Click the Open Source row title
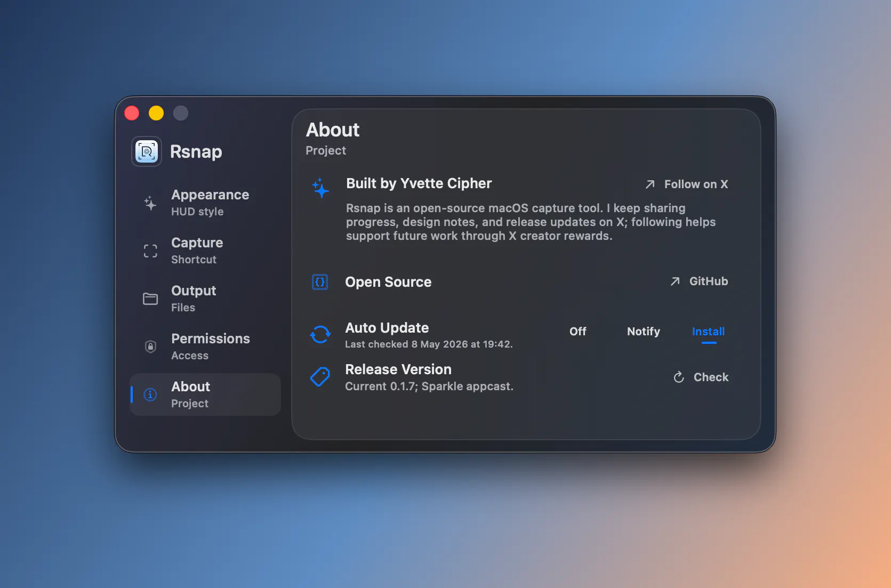891x588 pixels. [388, 282]
